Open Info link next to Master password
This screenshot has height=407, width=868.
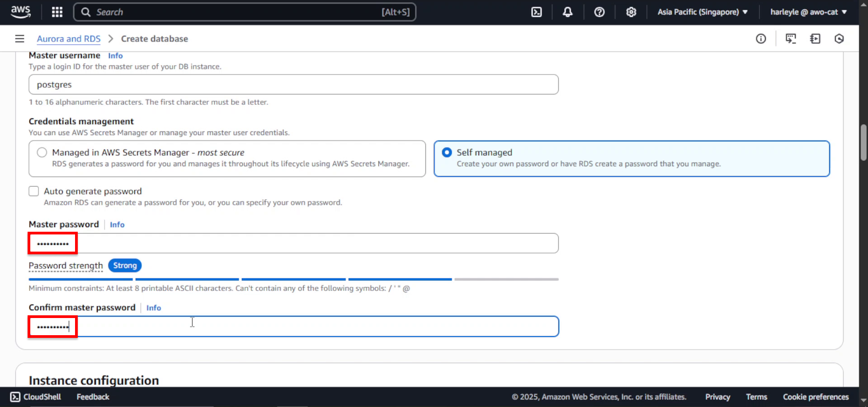[x=117, y=225]
